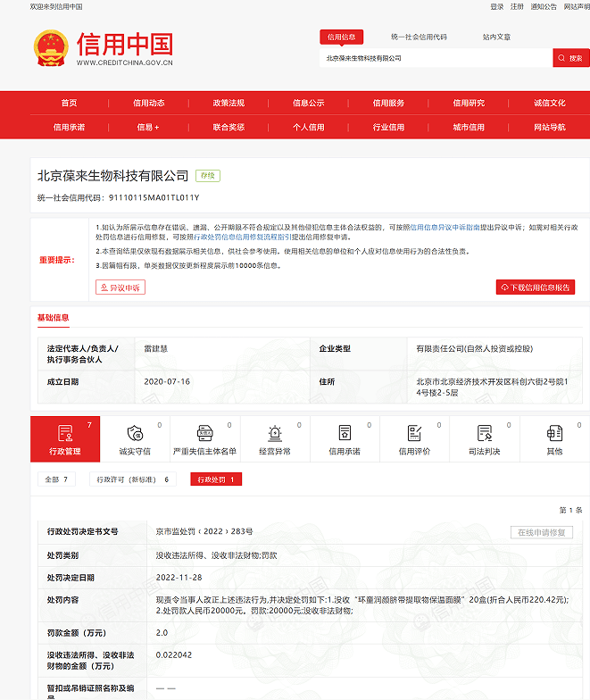Click 登录 link at top

click(496, 7)
